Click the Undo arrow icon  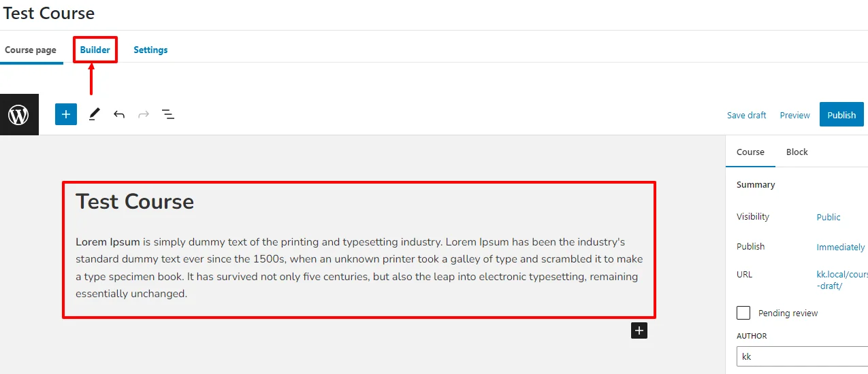click(x=119, y=114)
